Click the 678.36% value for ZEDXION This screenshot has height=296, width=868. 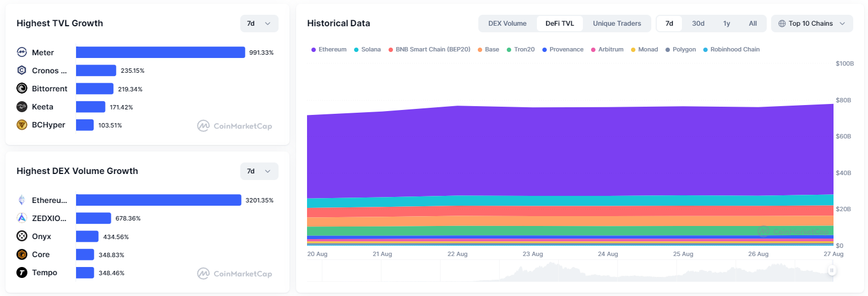pyautogui.click(x=128, y=218)
